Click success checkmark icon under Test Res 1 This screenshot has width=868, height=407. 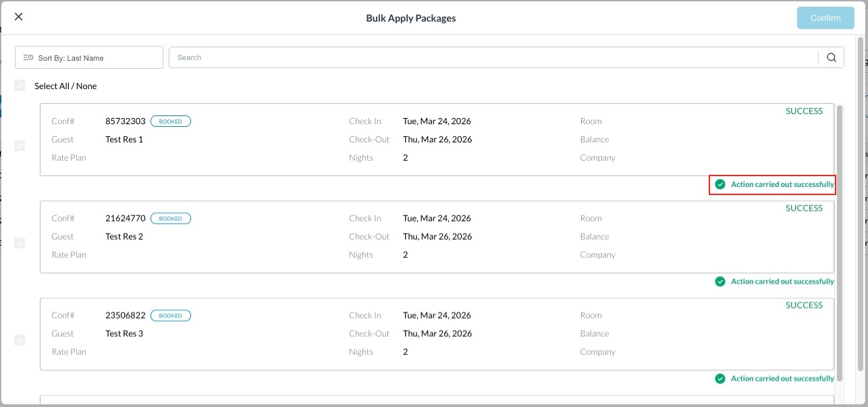[720, 184]
